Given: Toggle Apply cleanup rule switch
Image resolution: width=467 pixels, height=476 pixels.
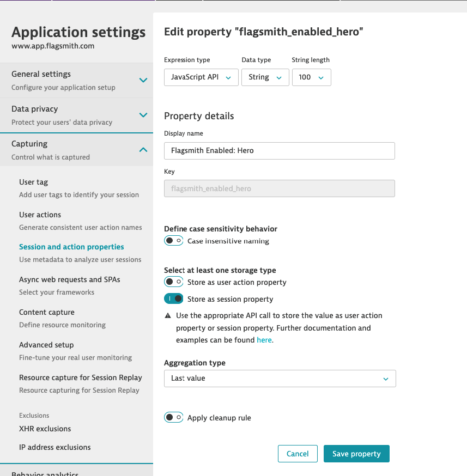Looking at the screenshot, I should pos(174,418).
